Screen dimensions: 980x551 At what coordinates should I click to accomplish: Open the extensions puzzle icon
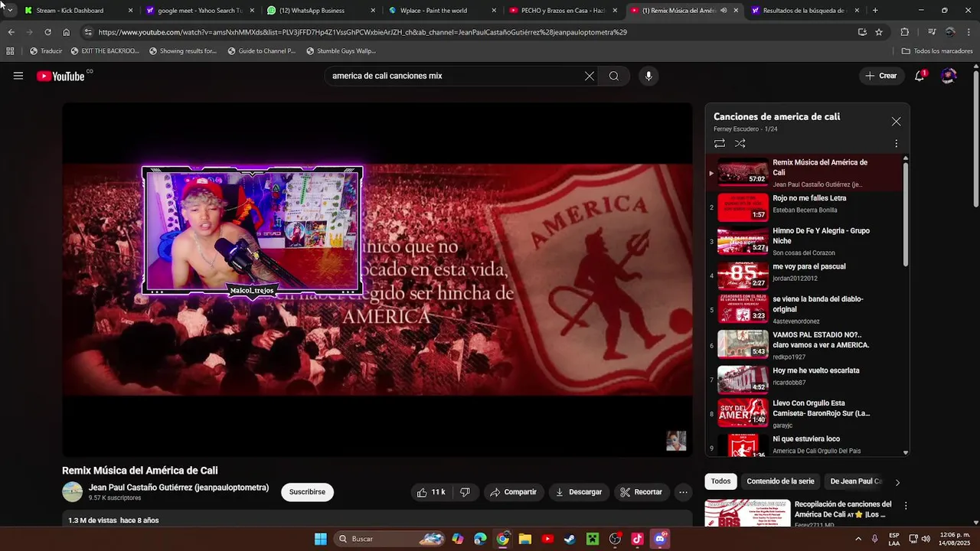point(905,32)
